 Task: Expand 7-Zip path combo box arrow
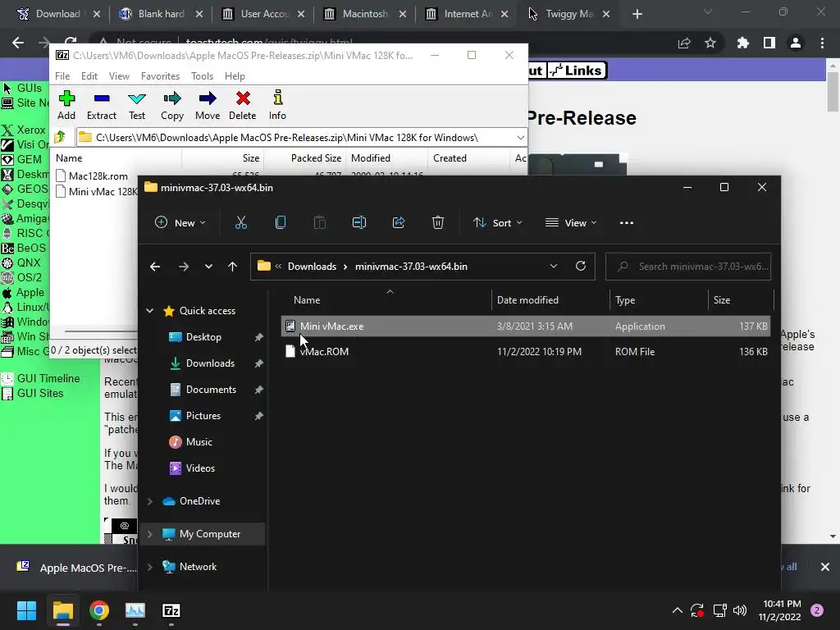[520, 138]
